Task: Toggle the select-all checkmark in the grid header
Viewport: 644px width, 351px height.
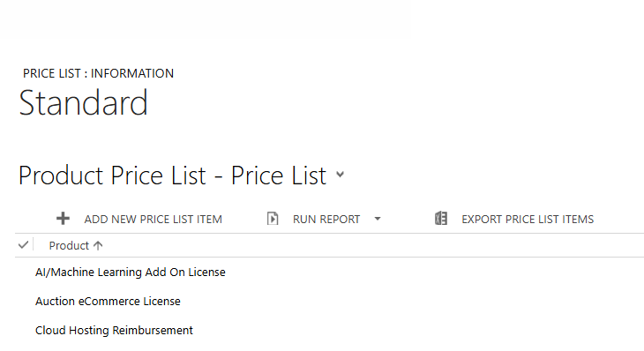Action: tap(24, 245)
